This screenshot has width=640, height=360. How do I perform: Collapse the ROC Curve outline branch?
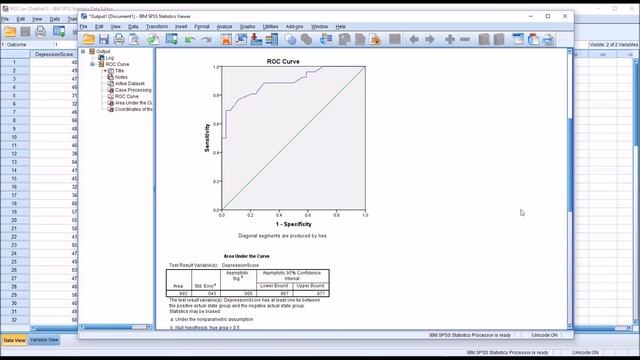93,64
